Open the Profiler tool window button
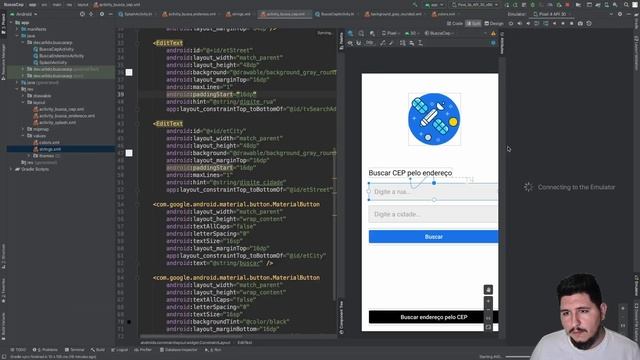The height and width of the screenshot is (360, 640). pos(143,350)
